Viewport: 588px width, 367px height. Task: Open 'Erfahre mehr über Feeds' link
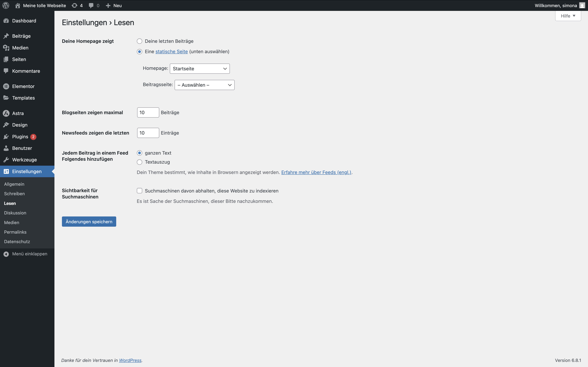click(316, 172)
